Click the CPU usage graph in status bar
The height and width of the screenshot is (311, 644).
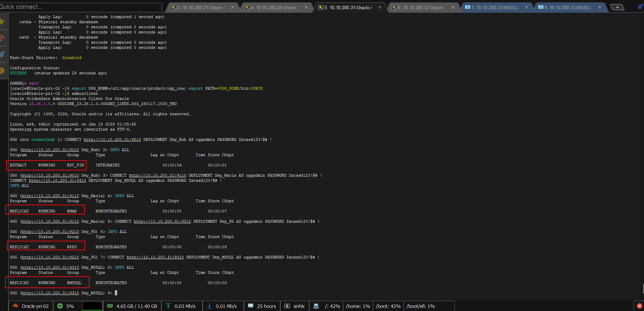[x=92, y=306]
